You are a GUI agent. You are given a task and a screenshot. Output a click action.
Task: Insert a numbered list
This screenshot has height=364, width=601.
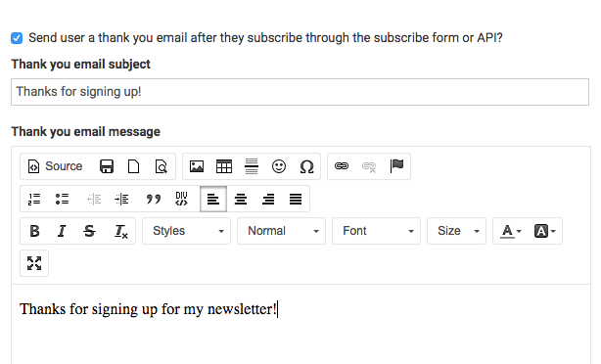34,199
